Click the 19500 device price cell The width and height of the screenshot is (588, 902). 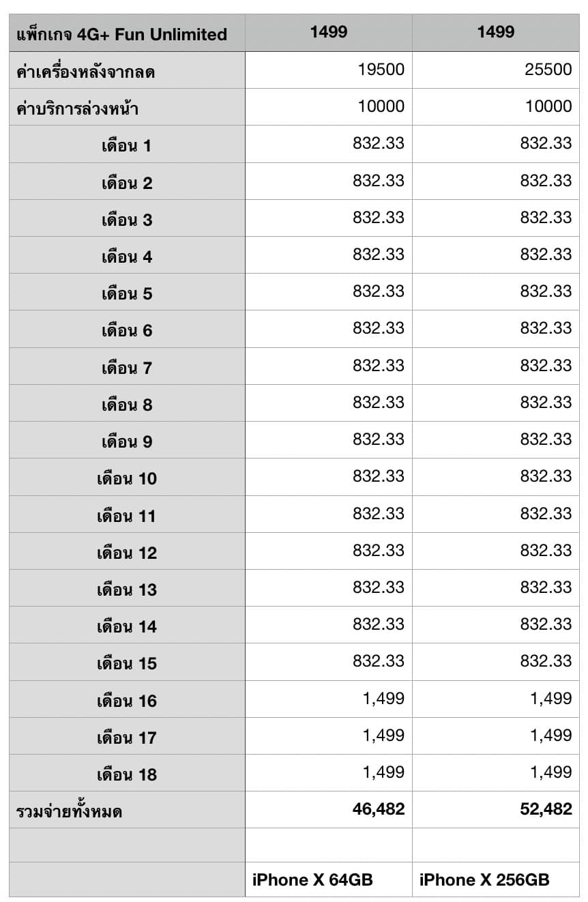coord(381,70)
